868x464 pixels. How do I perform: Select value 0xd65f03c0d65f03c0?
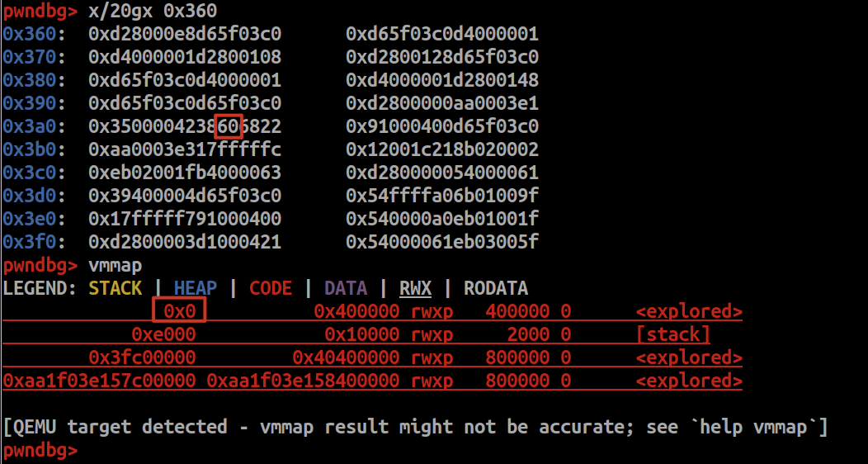(x=185, y=103)
